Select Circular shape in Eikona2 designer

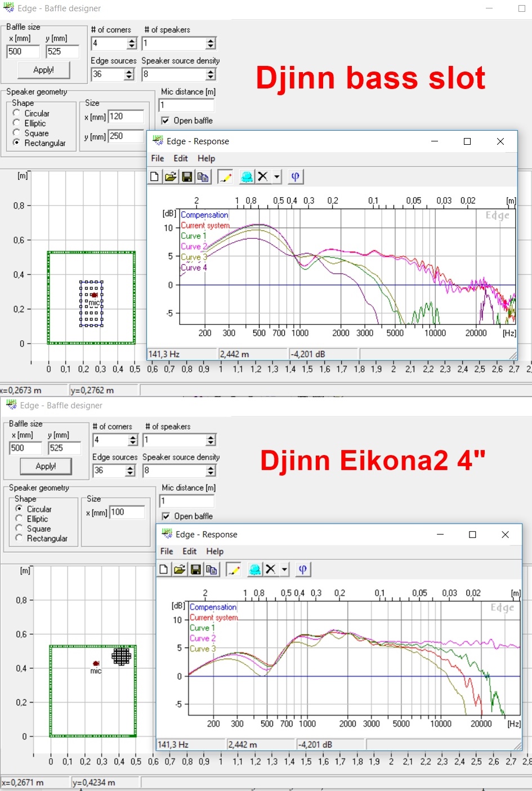click(19, 508)
